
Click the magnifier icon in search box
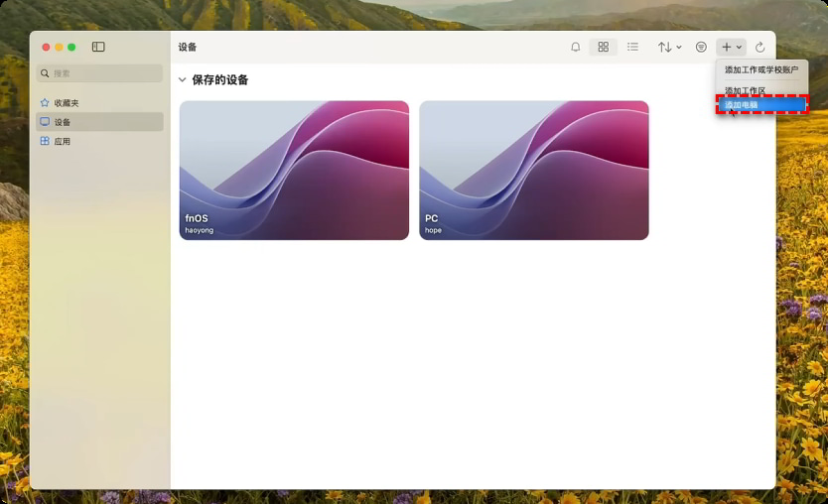[45, 73]
